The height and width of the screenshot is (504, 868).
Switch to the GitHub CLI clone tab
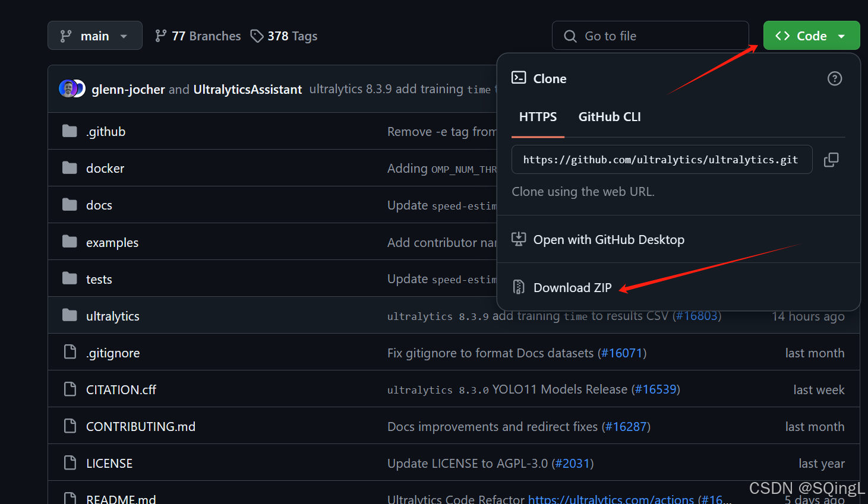point(610,117)
